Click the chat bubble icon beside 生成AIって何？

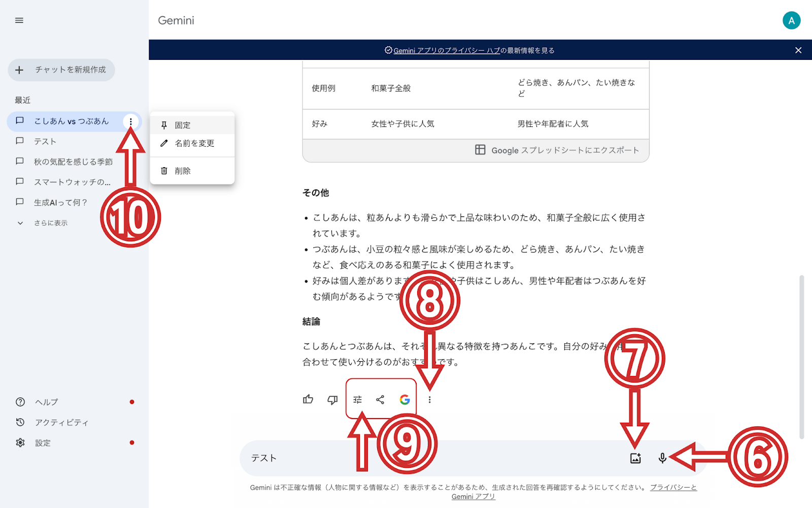tap(20, 202)
